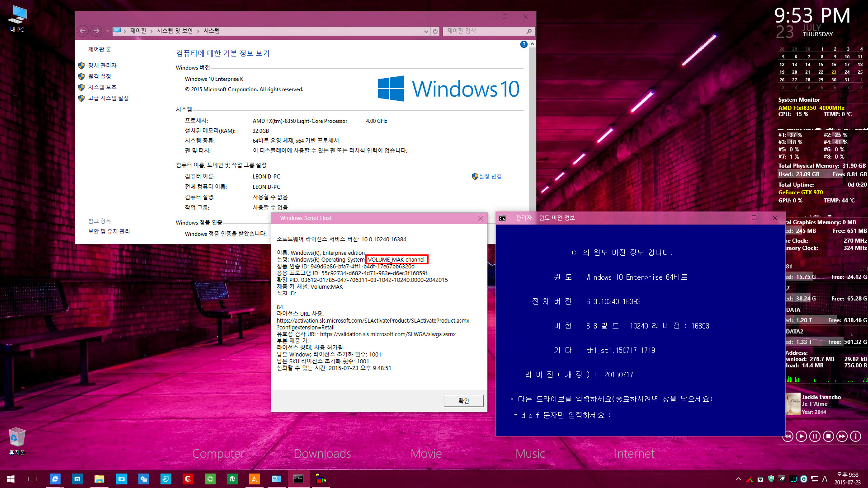This screenshot has width=868, height=488.
Task: Open 보안 및 유지 관리 link
Action: tap(109, 231)
